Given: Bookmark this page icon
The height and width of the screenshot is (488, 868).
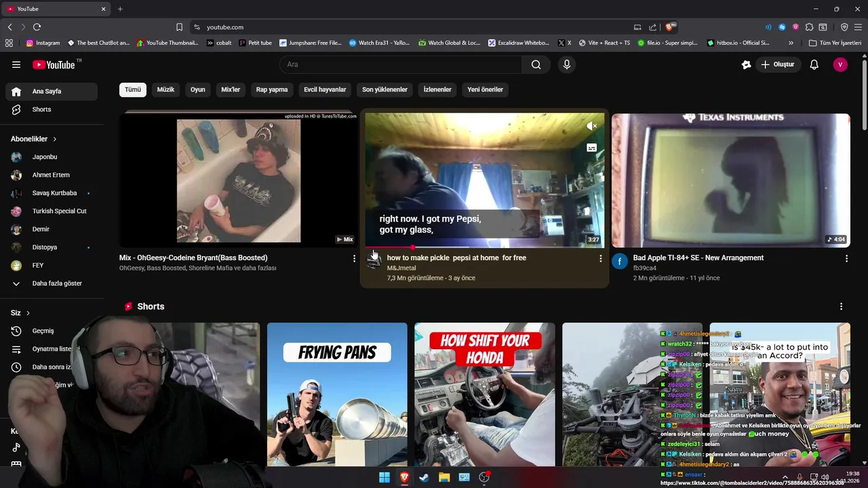Looking at the screenshot, I should tap(179, 27).
